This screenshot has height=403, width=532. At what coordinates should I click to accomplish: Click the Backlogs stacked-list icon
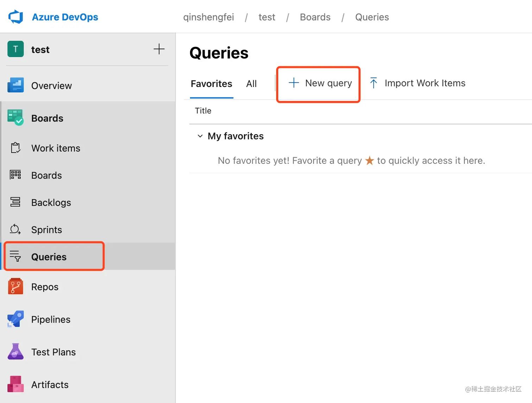[15, 202]
